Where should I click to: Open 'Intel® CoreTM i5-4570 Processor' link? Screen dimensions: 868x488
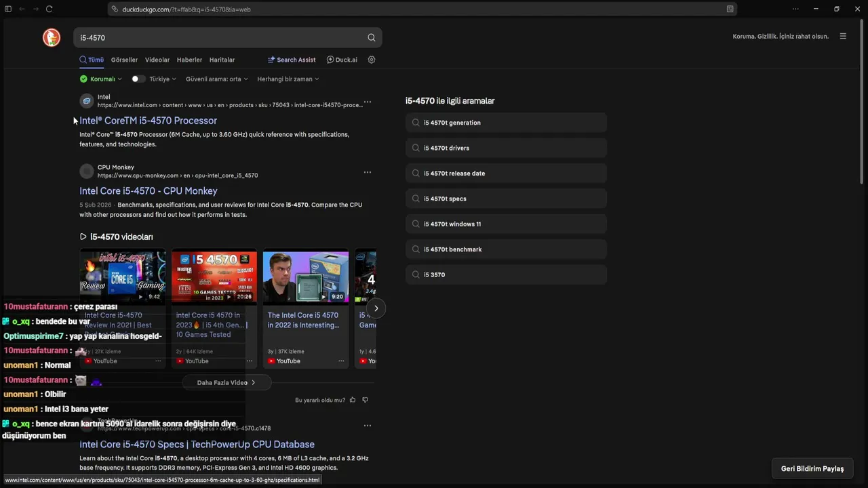coord(149,121)
